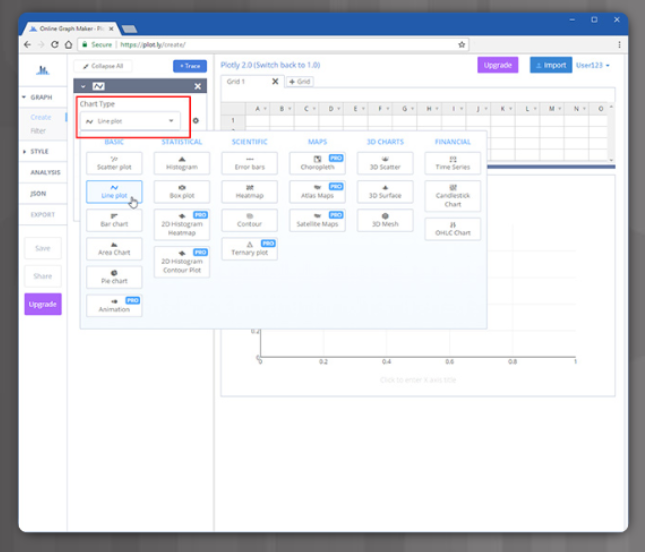This screenshot has height=552, width=645.
Task: Click x axis title placeholder
Action: pyautogui.click(x=418, y=380)
